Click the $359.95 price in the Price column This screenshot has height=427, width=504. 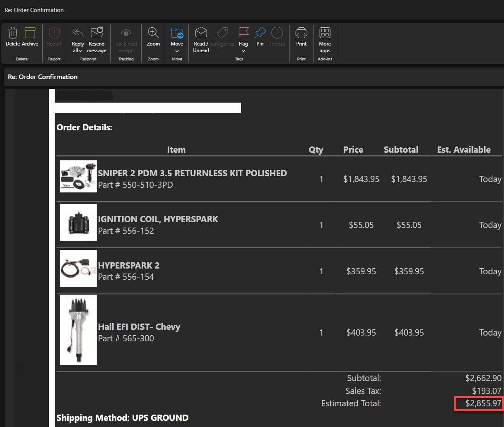[x=361, y=271]
